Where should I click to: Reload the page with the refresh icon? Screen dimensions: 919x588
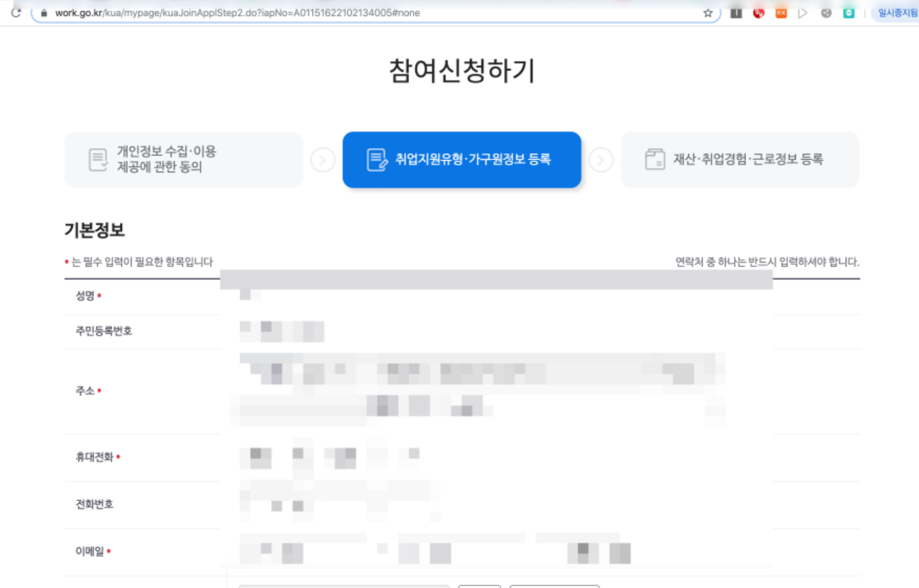[16, 13]
